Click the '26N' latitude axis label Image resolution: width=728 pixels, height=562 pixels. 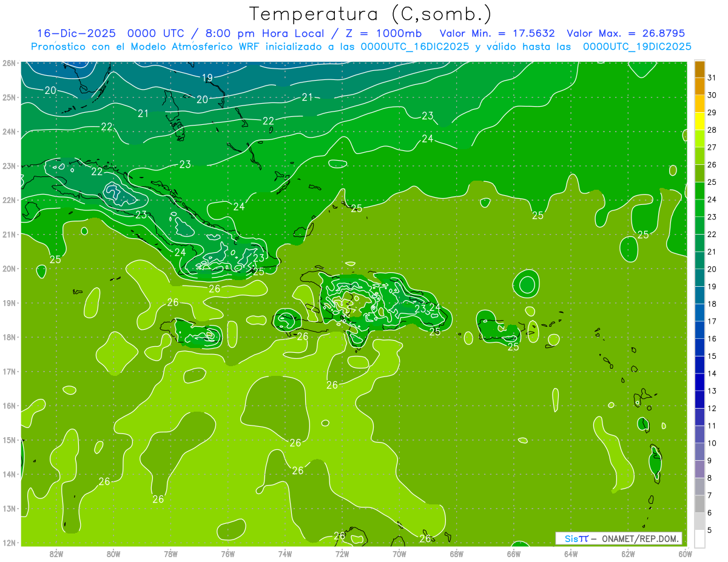click(x=8, y=63)
